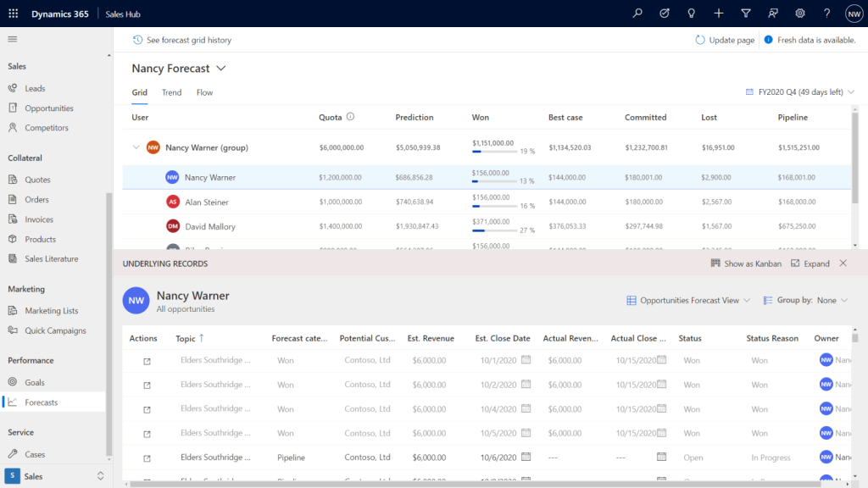Sort by the Topic column header
This screenshot has height=488, width=868.
coord(190,338)
